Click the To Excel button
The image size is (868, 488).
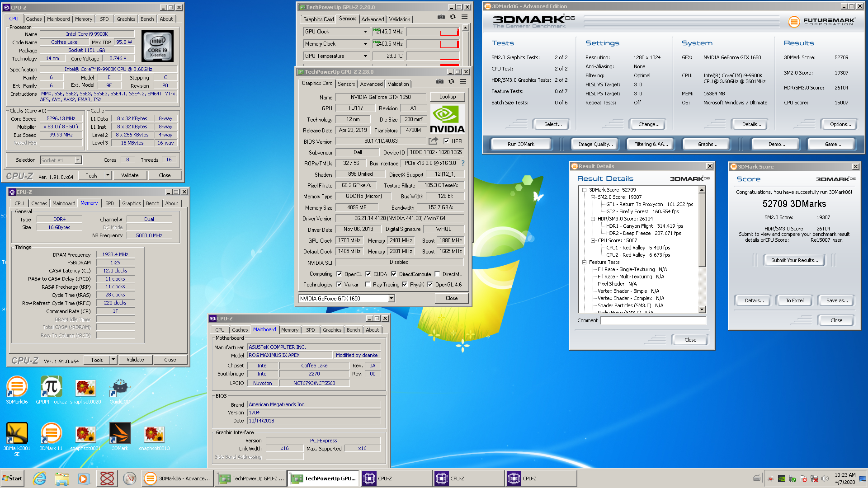coord(794,300)
